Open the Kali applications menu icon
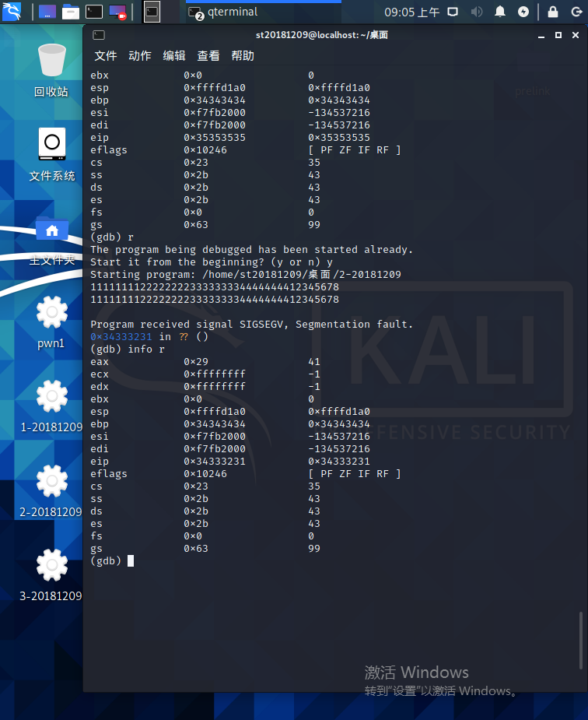 tap(12, 12)
